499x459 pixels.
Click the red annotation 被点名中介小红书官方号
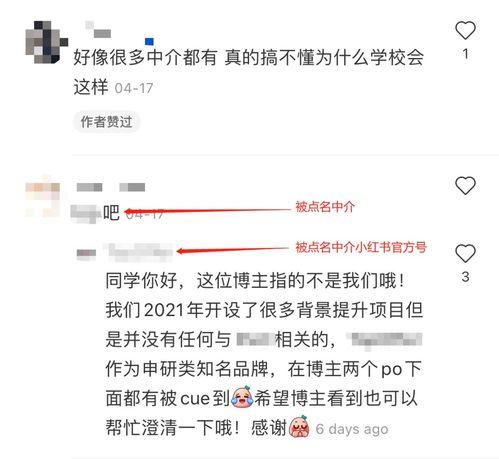pyautogui.click(x=361, y=247)
